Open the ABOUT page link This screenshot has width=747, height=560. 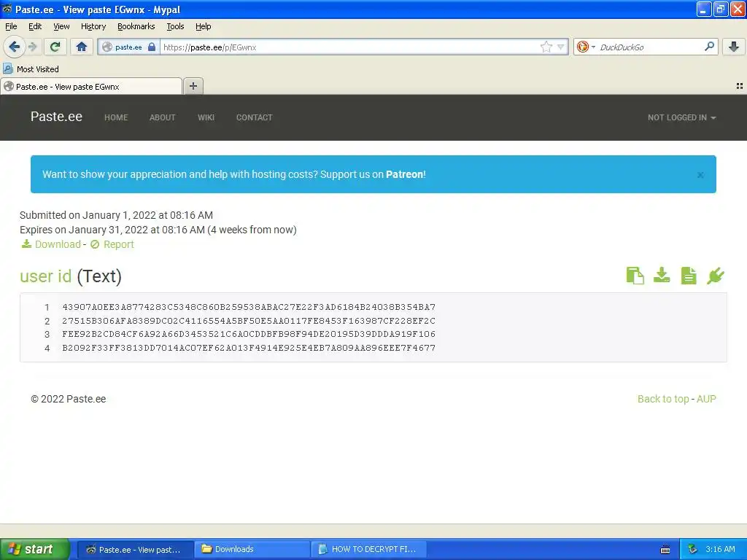point(163,117)
